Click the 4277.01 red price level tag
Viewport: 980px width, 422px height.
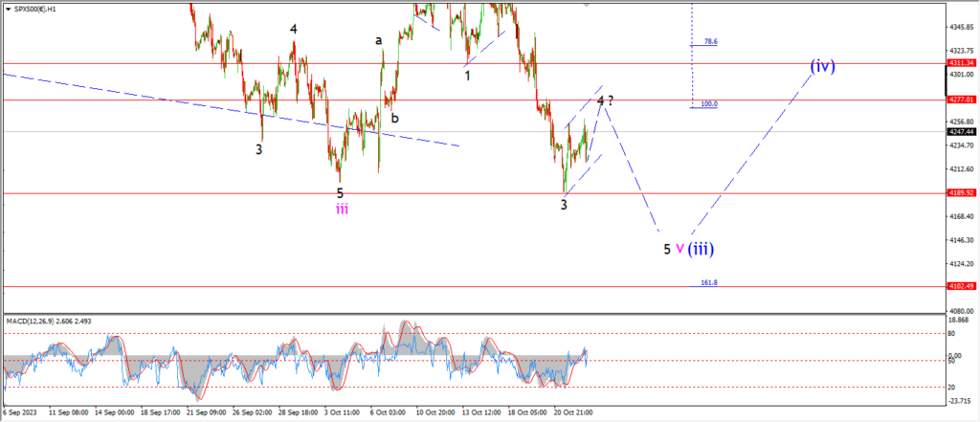(x=960, y=100)
